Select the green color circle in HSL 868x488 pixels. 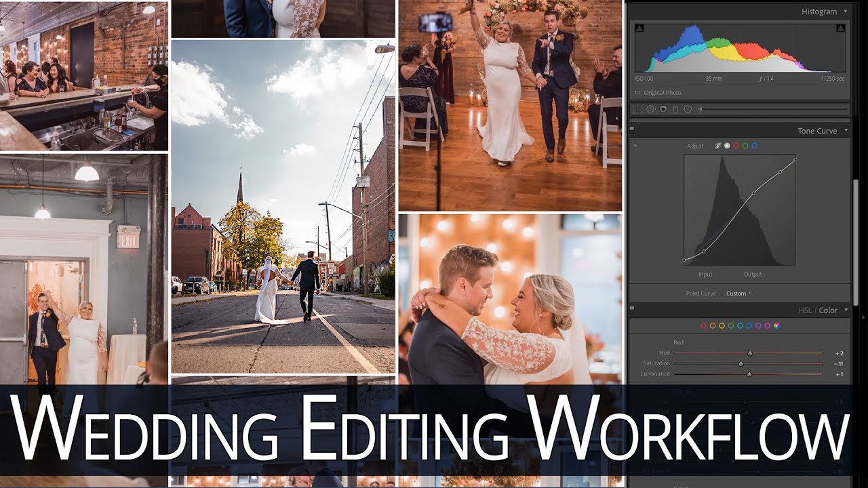[731, 326]
